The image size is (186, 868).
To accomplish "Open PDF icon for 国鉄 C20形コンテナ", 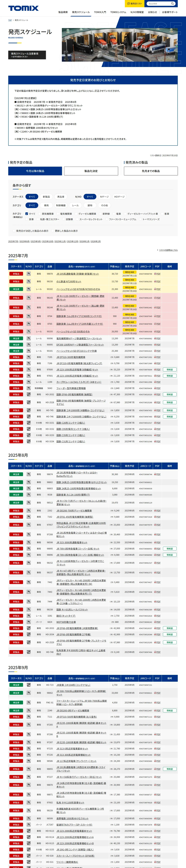I will [x=157, y=423].
